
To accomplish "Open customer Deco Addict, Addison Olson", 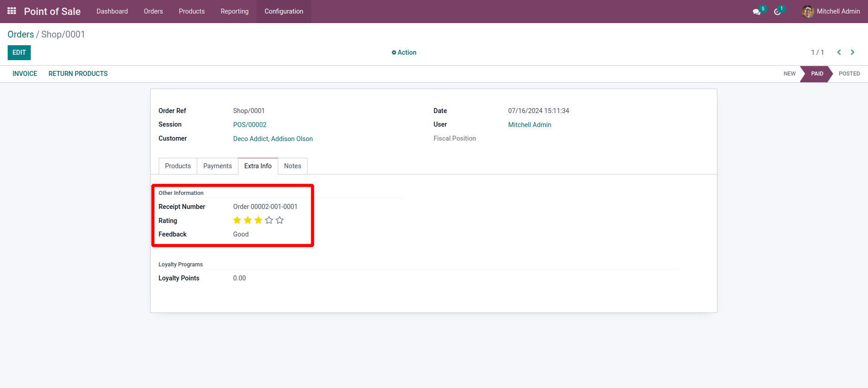I will 273,139.
